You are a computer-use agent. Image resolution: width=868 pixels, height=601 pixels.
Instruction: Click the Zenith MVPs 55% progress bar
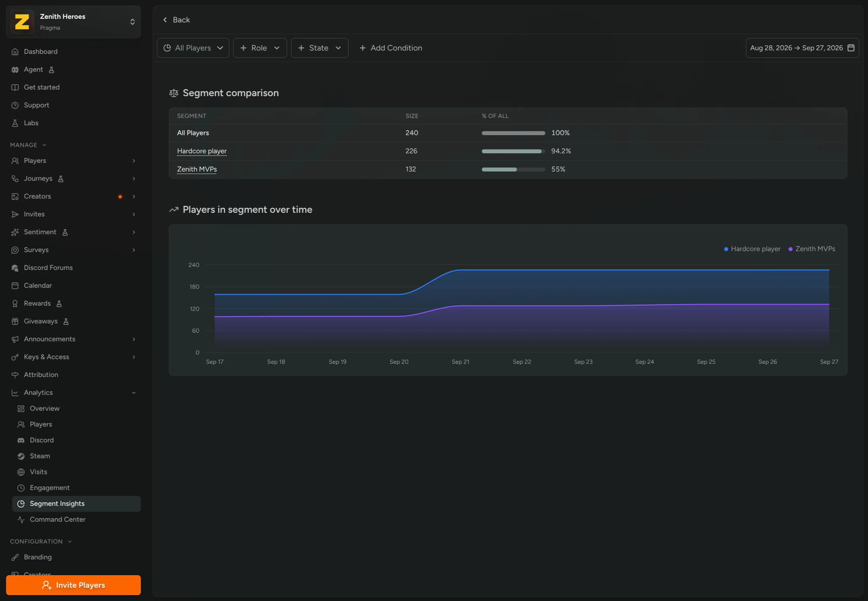tap(513, 169)
